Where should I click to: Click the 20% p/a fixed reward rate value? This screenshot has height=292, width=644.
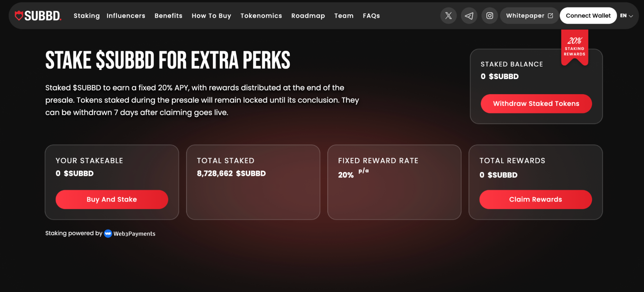pos(353,173)
